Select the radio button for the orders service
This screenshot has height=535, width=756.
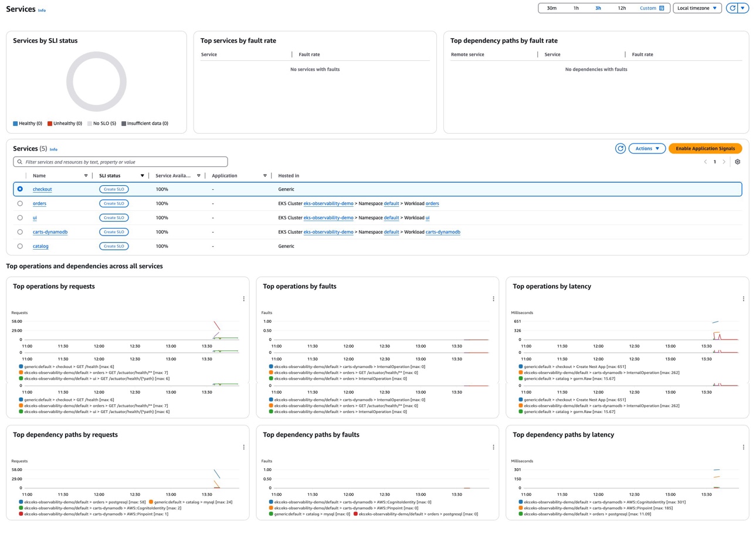pos(20,203)
